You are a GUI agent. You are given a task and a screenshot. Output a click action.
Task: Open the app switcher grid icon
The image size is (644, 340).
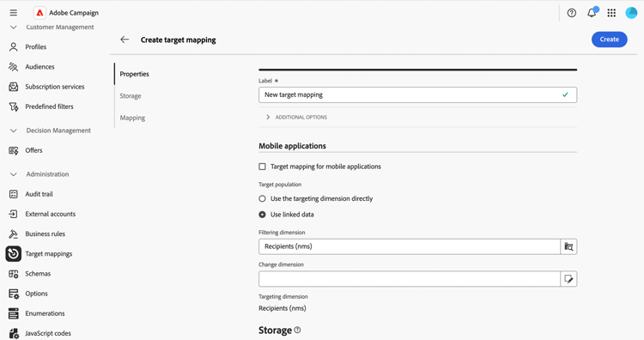tap(611, 13)
